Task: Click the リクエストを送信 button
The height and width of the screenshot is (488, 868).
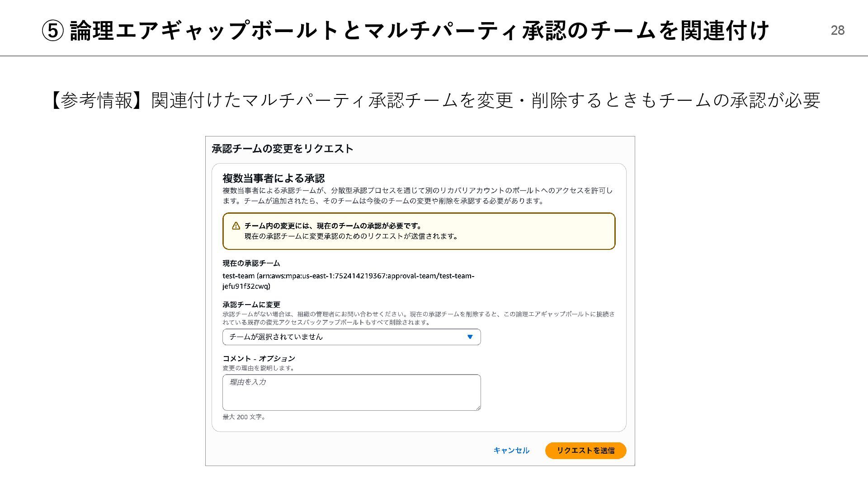Action: click(x=585, y=450)
